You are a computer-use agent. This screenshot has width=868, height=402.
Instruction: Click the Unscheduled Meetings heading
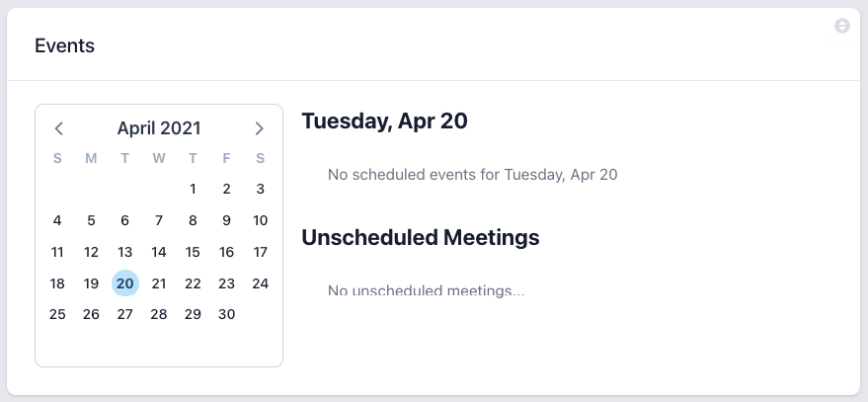[421, 238]
